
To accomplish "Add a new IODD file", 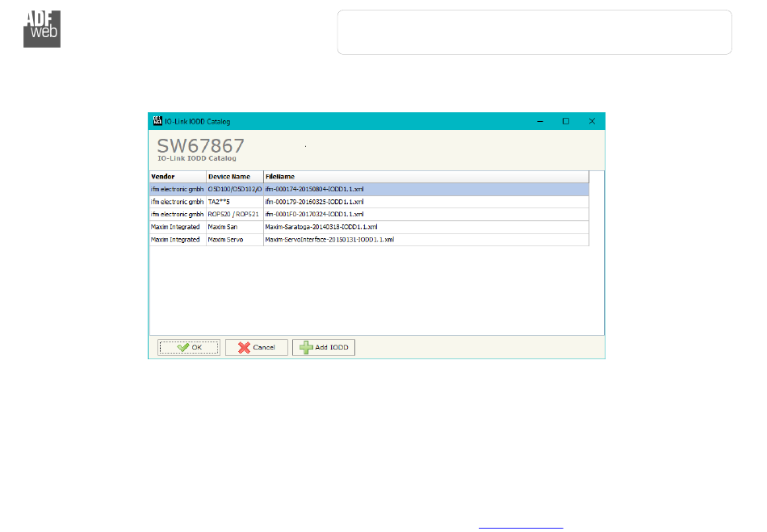I will tap(323, 347).
